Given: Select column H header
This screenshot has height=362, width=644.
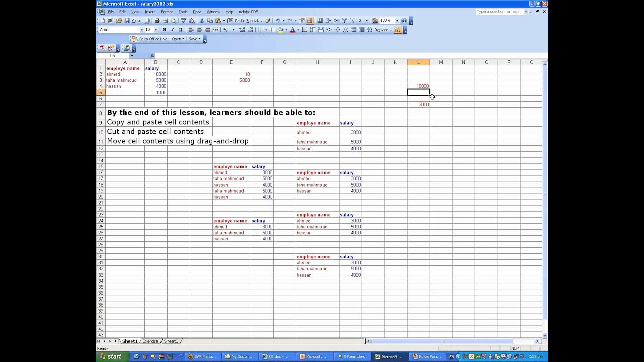Looking at the screenshot, I should pyautogui.click(x=317, y=62).
